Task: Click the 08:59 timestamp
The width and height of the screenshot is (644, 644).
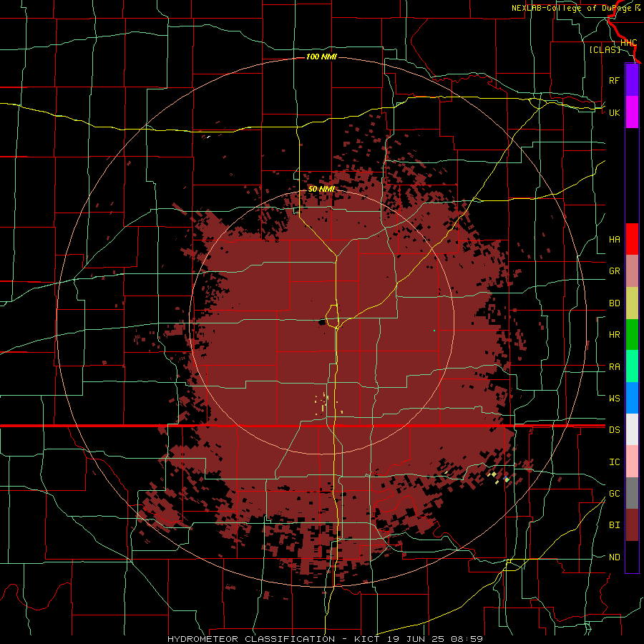Action: 467,639
